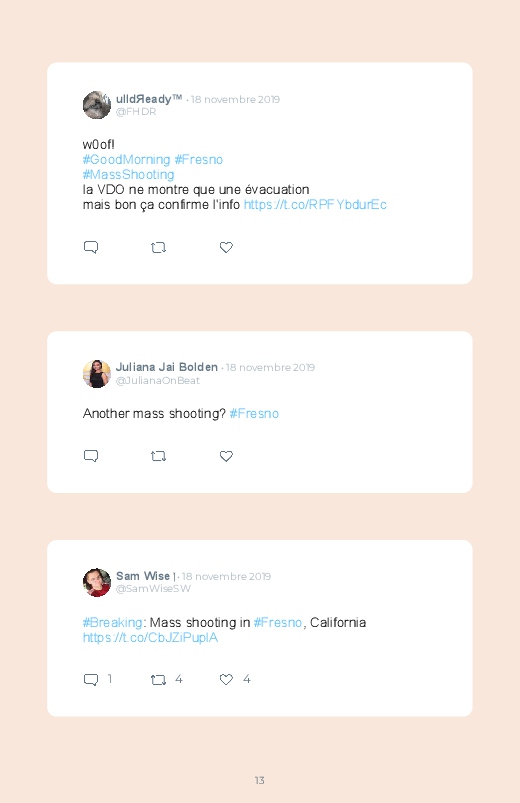This screenshot has width=520, height=803.
Task: Click the reply icon on the w0of! tweet
Action: [91, 247]
